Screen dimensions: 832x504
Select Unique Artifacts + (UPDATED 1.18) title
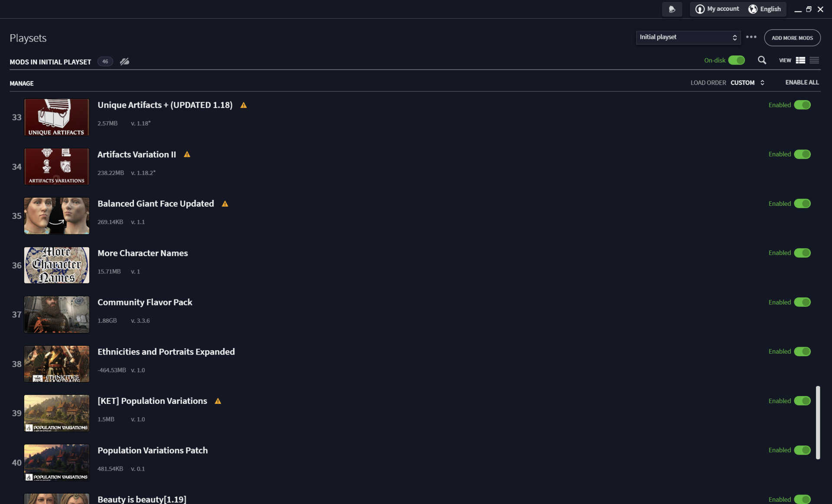coord(165,105)
